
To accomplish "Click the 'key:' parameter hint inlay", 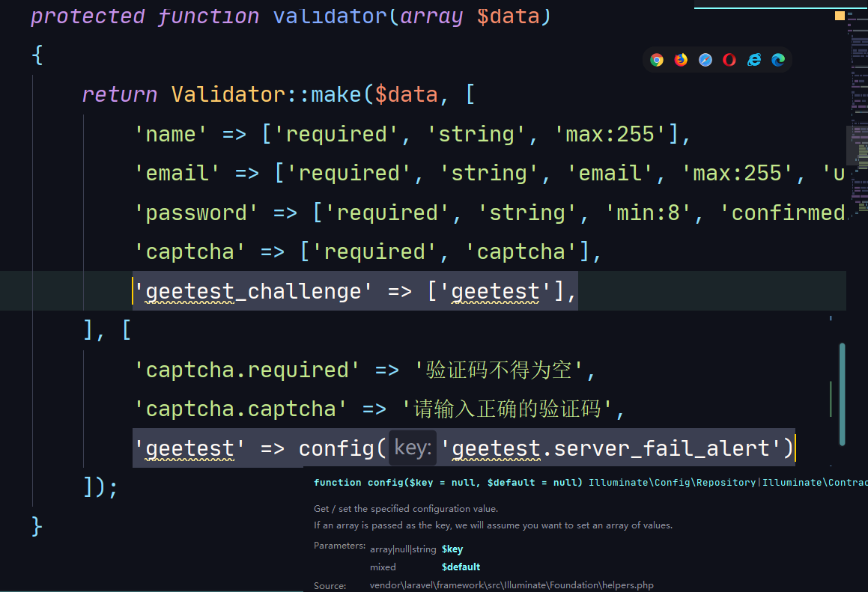I will click(413, 448).
